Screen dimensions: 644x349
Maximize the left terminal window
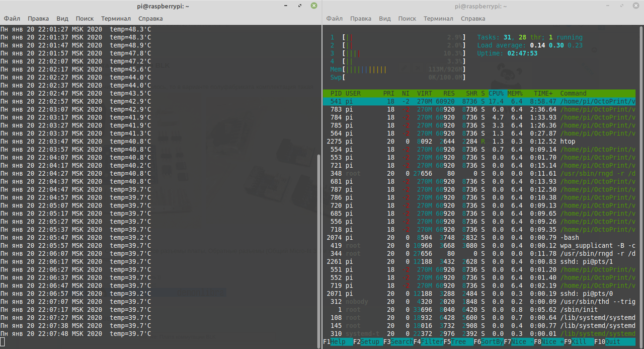pos(300,6)
